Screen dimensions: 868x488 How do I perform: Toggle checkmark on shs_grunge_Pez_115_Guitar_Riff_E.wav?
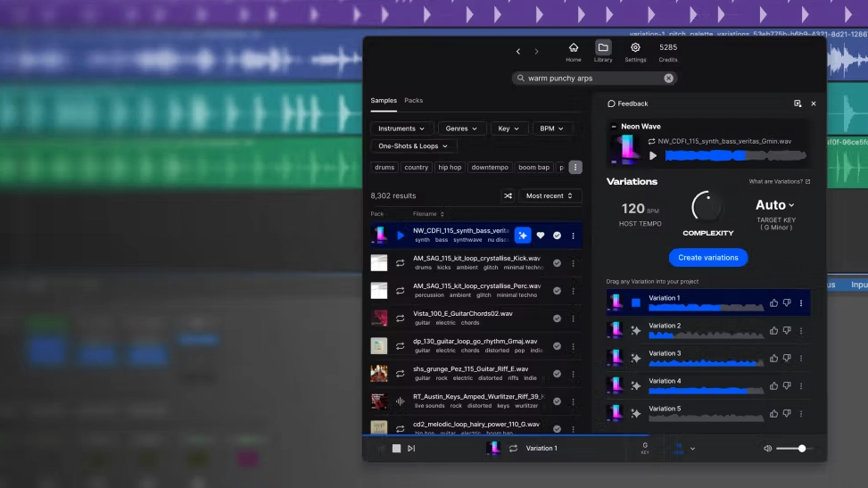point(557,374)
